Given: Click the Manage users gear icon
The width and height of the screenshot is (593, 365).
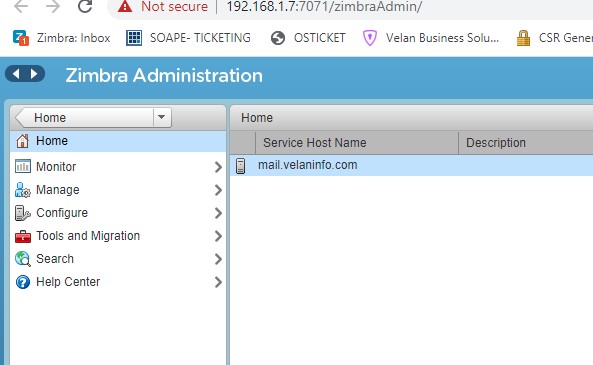Looking at the screenshot, I should tap(22, 190).
